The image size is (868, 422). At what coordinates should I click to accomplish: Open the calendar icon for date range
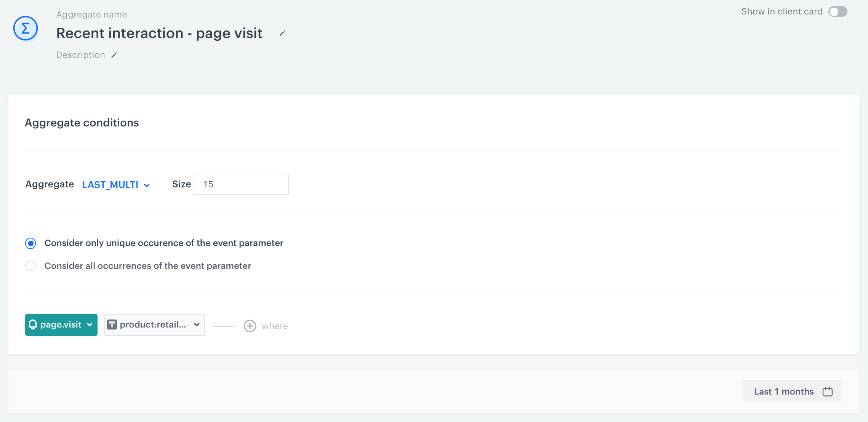(x=827, y=392)
